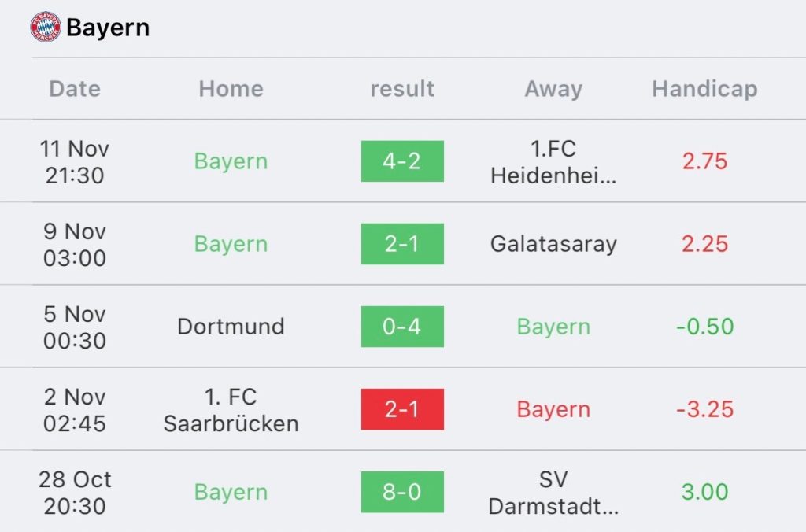Open the 4-2 result score badge

coord(402,161)
